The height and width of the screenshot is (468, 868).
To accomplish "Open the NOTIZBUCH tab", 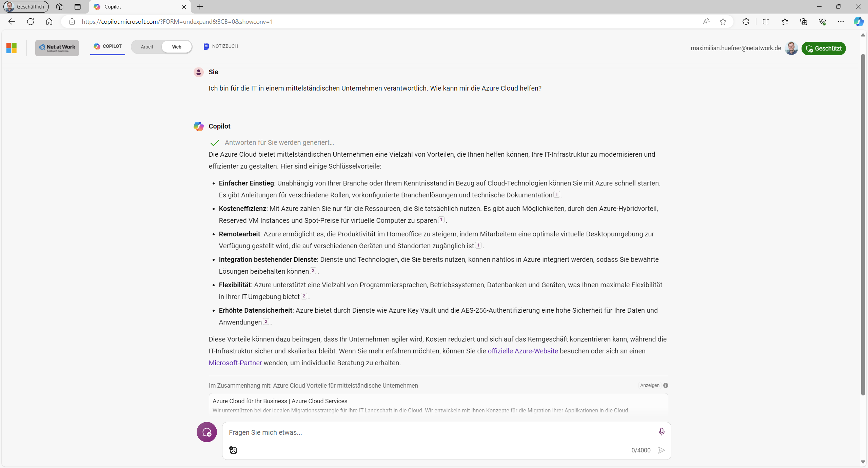I will (221, 46).
